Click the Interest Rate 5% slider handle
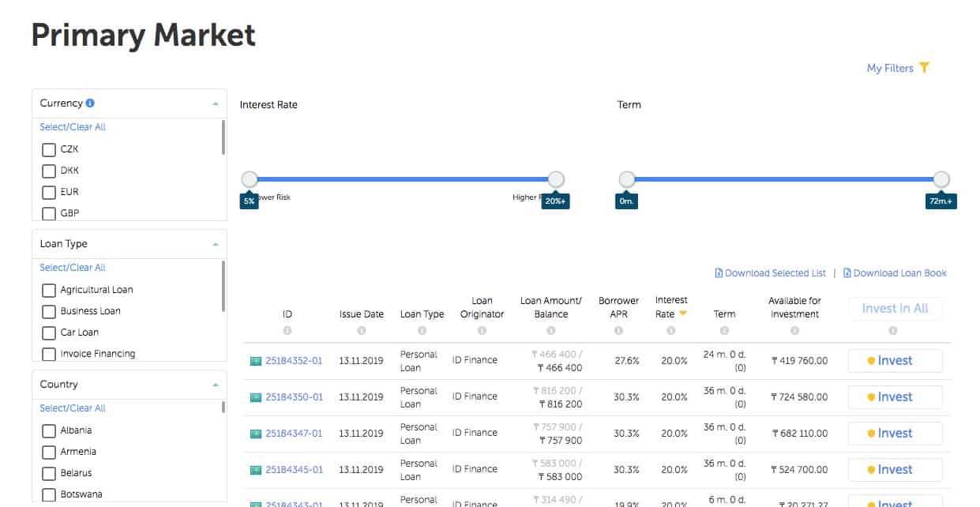Image resolution: width=980 pixels, height=507 pixels. [x=250, y=179]
